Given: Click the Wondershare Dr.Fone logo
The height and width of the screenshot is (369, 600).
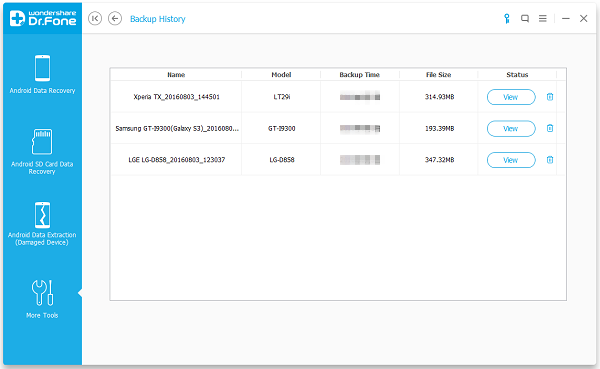Looking at the screenshot, I should 42,18.
